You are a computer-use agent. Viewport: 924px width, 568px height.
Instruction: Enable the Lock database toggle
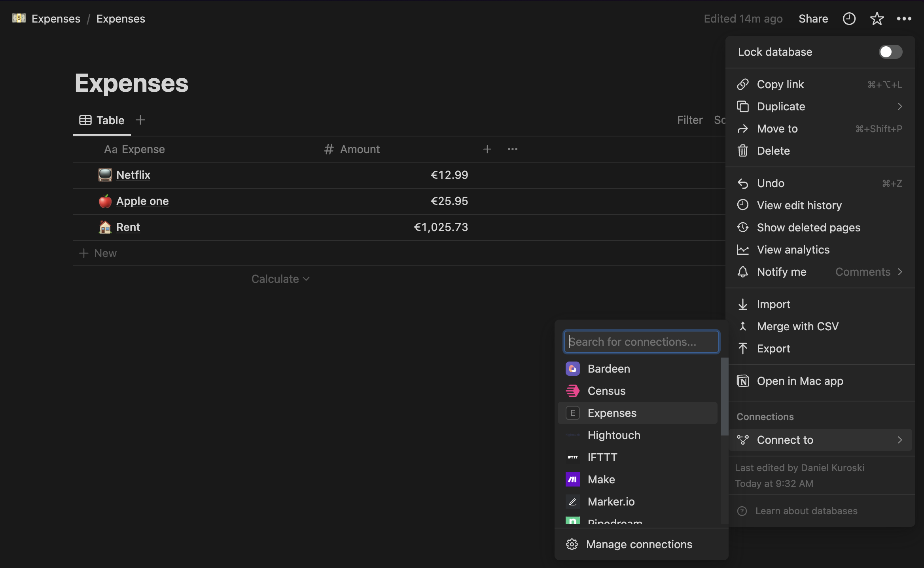(890, 52)
